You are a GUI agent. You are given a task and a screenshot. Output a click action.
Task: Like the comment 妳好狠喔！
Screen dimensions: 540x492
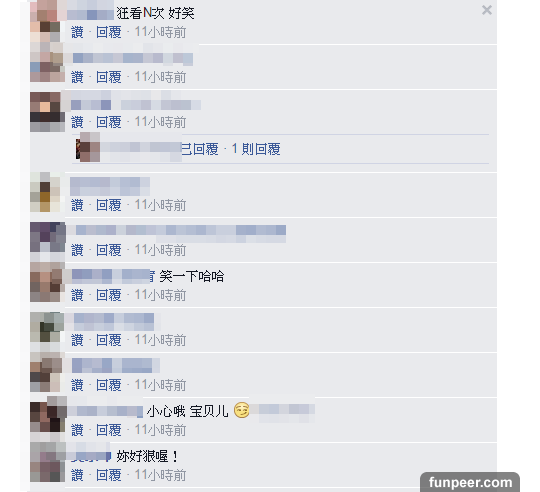(77, 475)
